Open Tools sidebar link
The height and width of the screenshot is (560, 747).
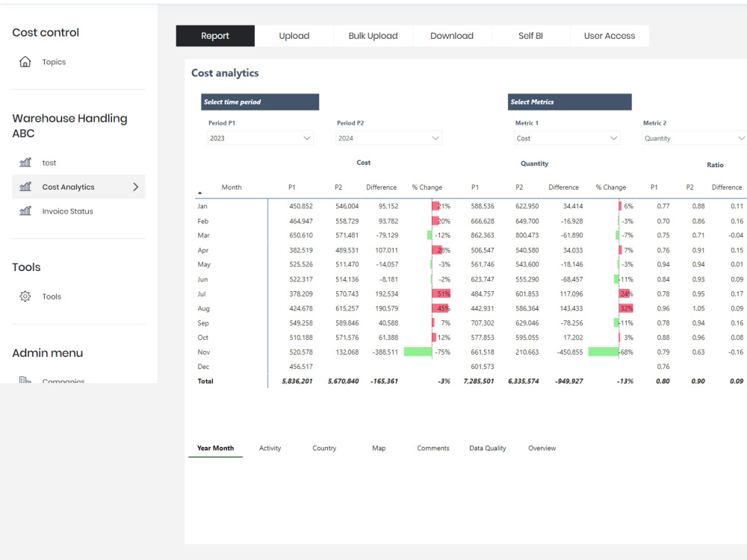click(52, 296)
